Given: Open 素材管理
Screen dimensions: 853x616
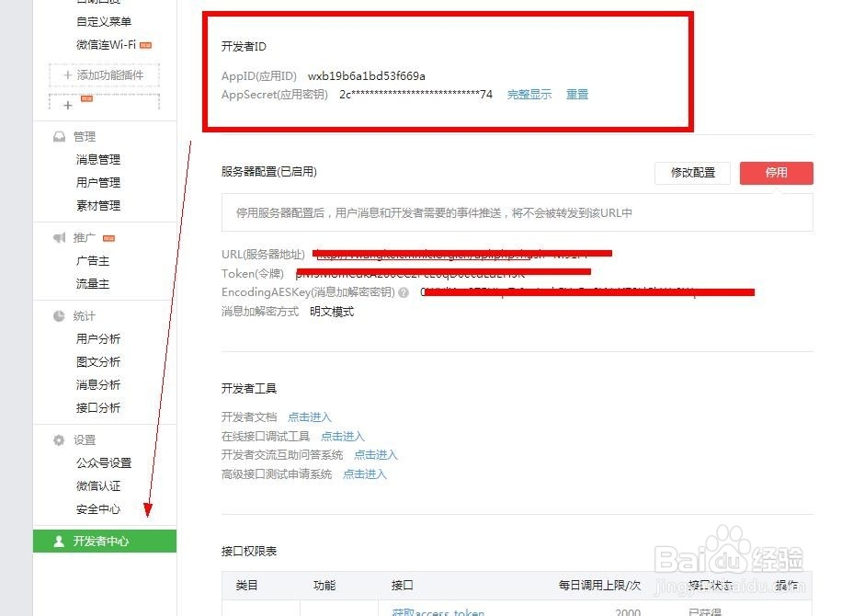Looking at the screenshot, I should pyautogui.click(x=98, y=206).
